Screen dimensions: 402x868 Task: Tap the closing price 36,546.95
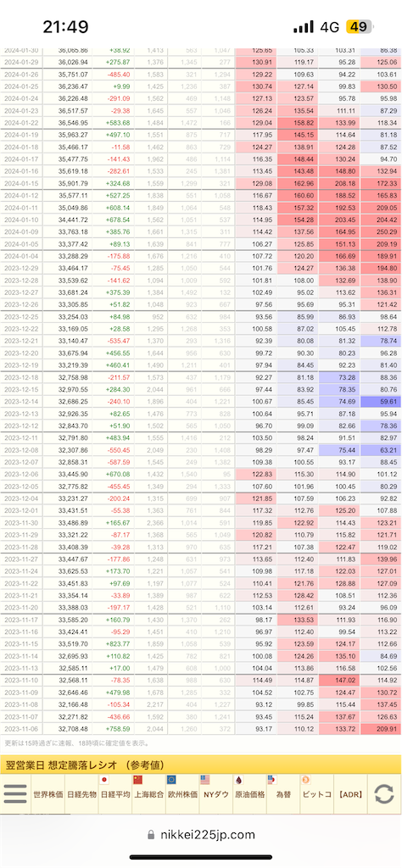pos(72,122)
